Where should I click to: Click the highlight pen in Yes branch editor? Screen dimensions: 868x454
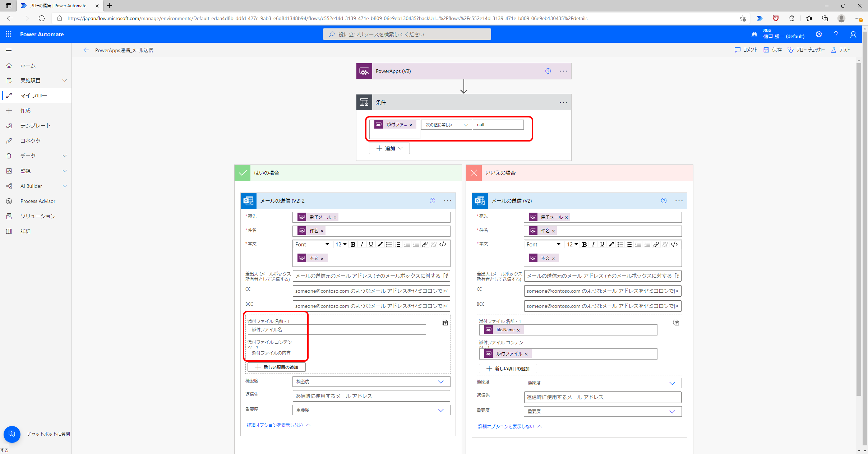380,245
